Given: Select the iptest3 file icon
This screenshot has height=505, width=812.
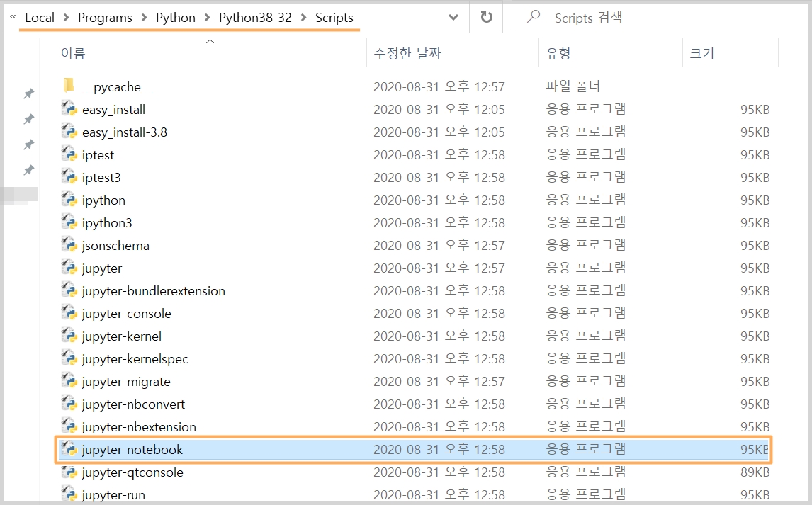Looking at the screenshot, I should click(69, 177).
